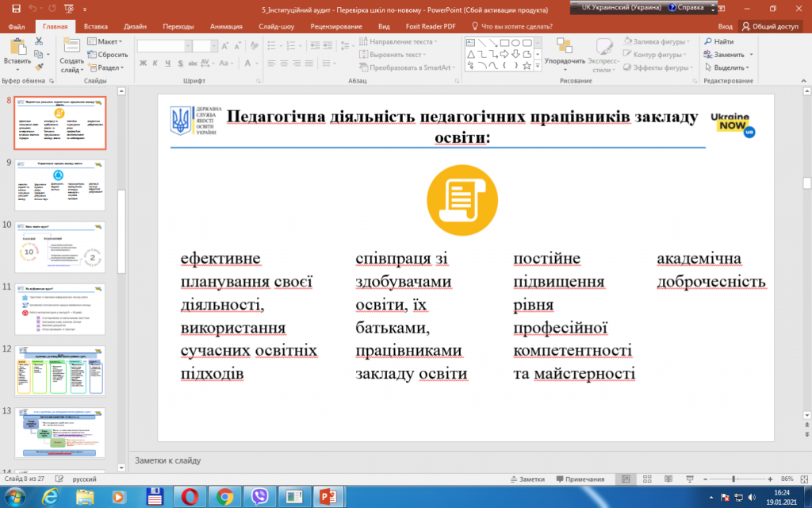Open the font name combo box
This screenshot has height=508, width=812.
point(164,46)
